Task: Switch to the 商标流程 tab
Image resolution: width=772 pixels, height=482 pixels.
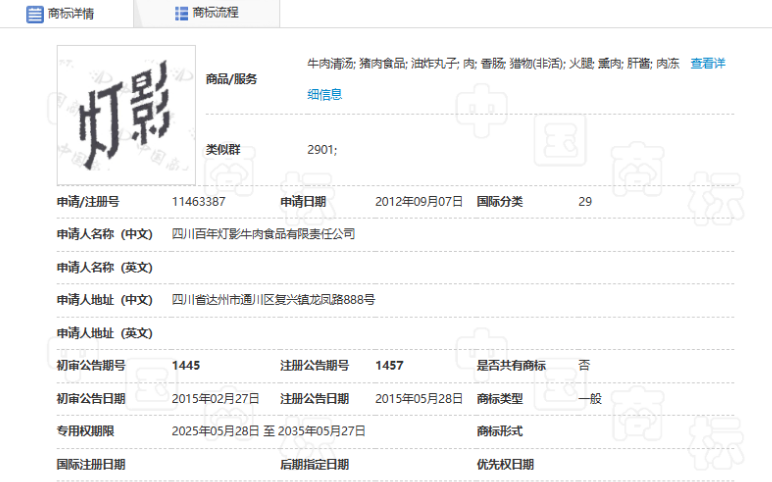Action: 214,13
